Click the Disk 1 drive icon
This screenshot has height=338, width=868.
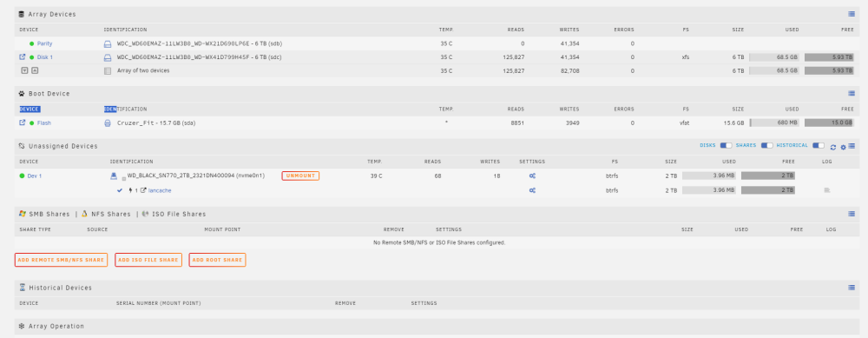click(108, 57)
